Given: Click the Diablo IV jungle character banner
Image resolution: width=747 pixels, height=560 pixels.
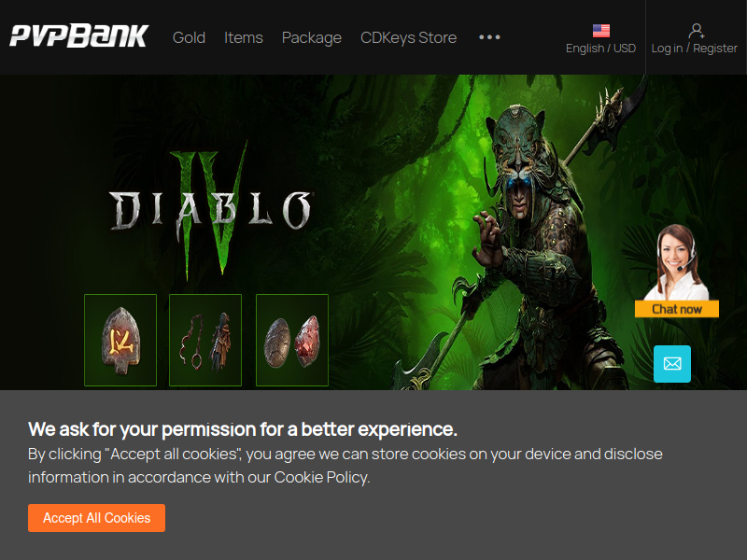Looking at the screenshot, I should coord(373,231).
